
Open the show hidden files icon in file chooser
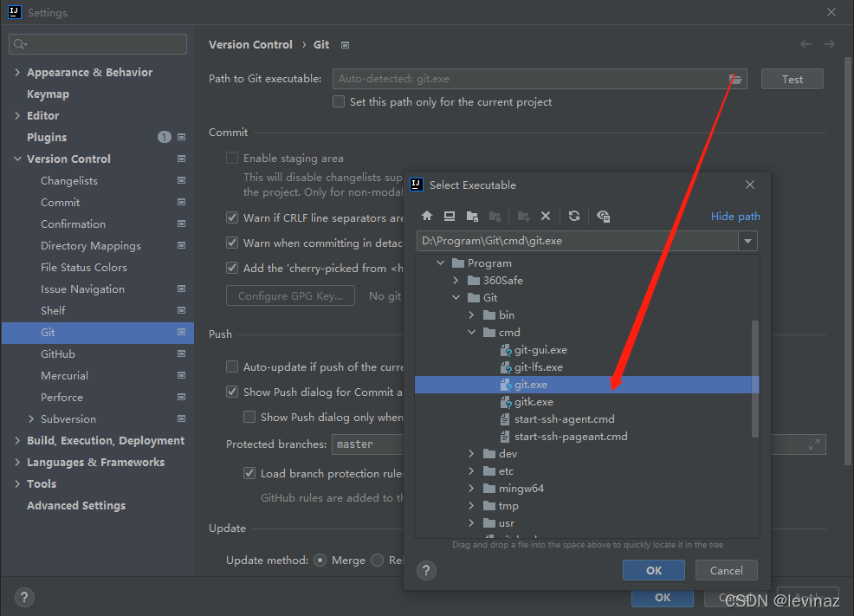pyautogui.click(x=604, y=216)
